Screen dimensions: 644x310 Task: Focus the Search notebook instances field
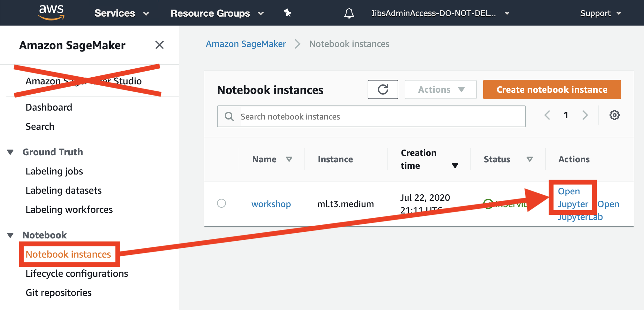[x=371, y=116]
